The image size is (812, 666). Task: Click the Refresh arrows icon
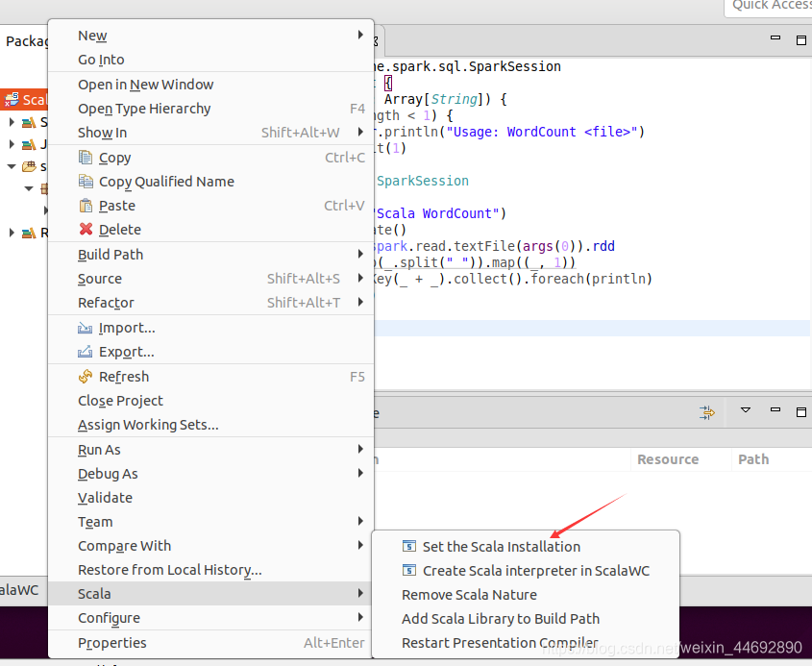pyautogui.click(x=86, y=377)
